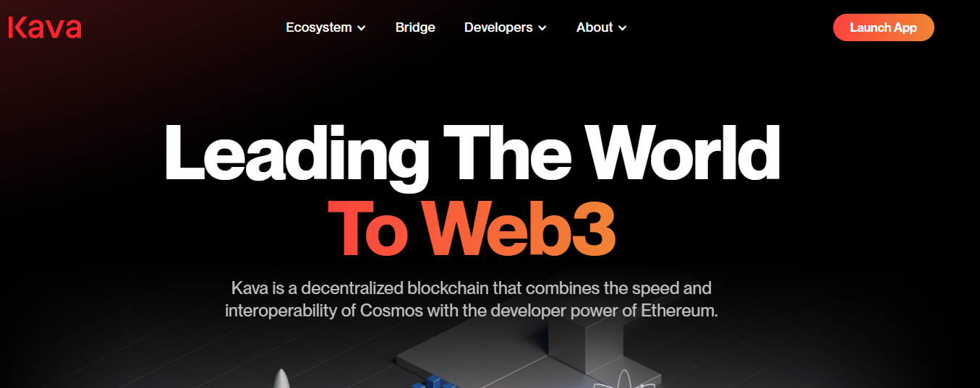This screenshot has width=980, height=388.
Task: Expand the chevron next to About
Action: coord(622,28)
